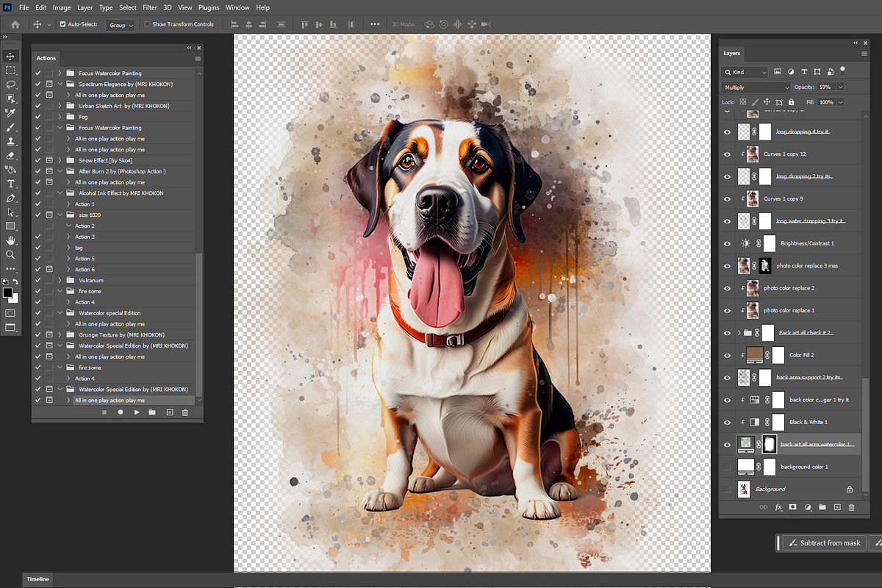The width and height of the screenshot is (882, 588).
Task: Toggle Auto-Select checkbox
Action: point(62,24)
